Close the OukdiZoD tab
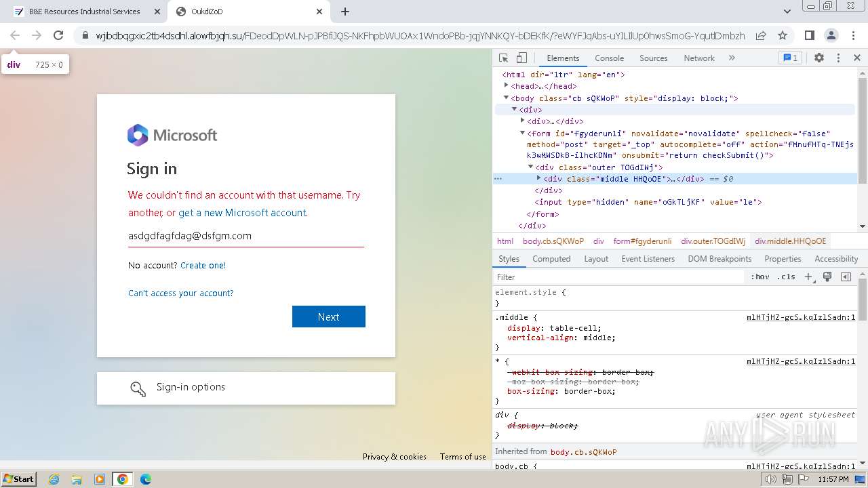This screenshot has width=868, height=488. point(320,12)
